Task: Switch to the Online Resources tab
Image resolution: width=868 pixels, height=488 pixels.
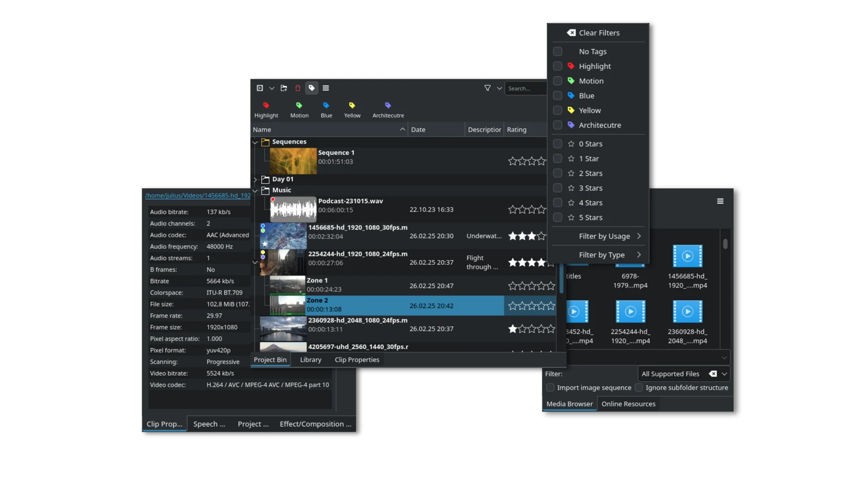Action: 628,404
